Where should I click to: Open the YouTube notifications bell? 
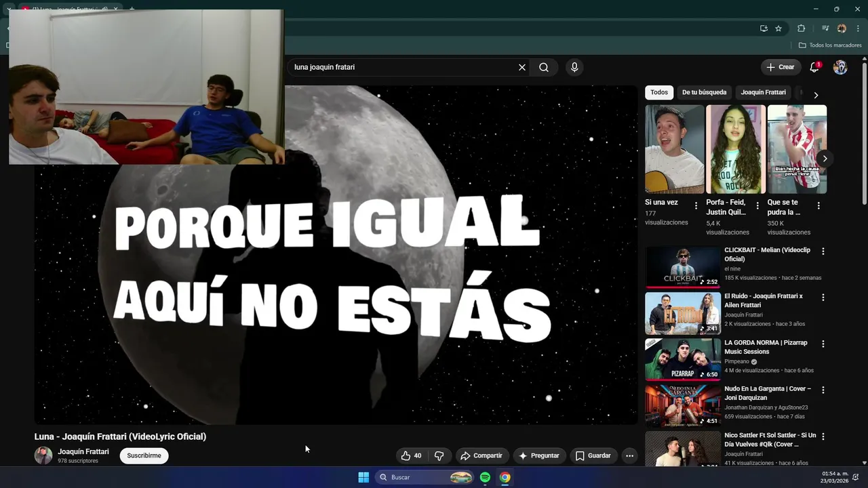tap(814, 67)
